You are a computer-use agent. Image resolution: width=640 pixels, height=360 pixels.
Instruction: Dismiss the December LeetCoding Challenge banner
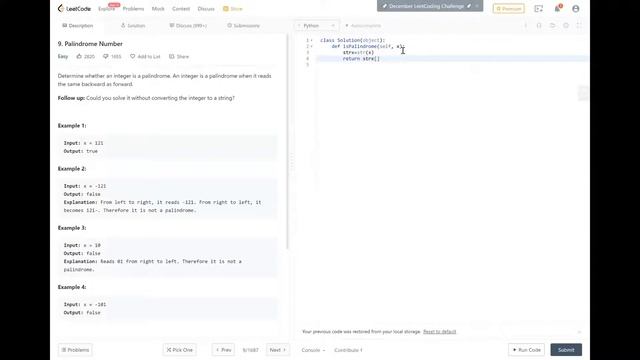(x=477, y=6)
